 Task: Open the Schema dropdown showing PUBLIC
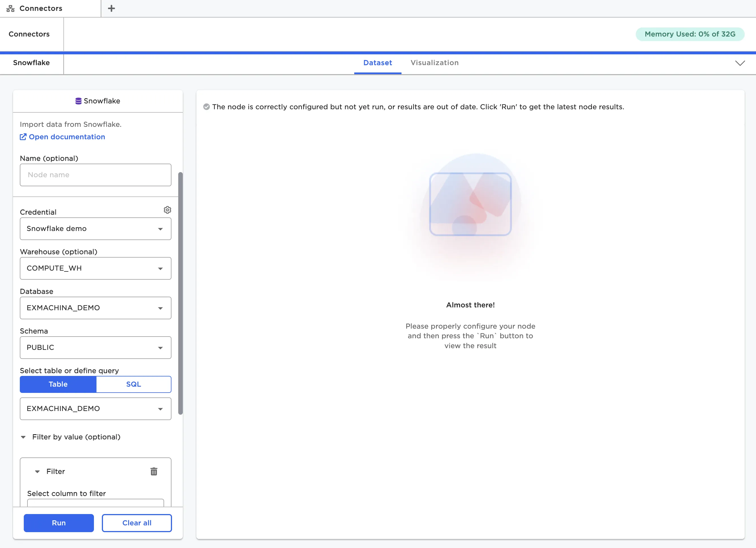(95, 348)
